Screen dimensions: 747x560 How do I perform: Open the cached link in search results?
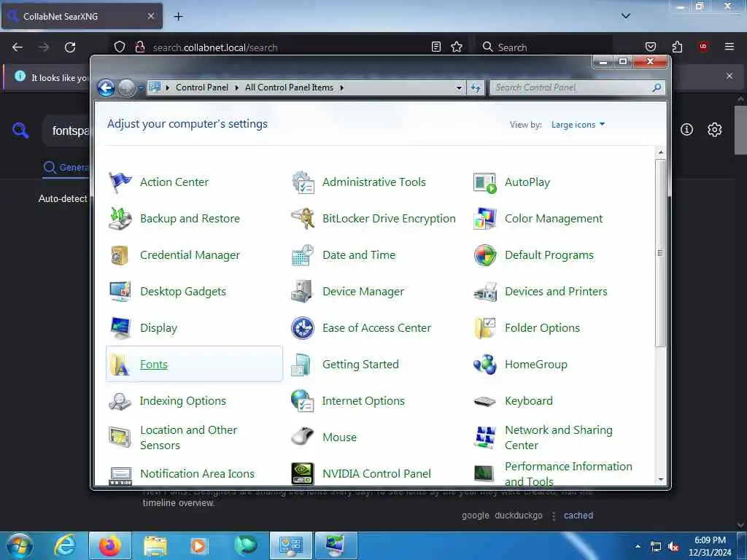click(578, 516)
